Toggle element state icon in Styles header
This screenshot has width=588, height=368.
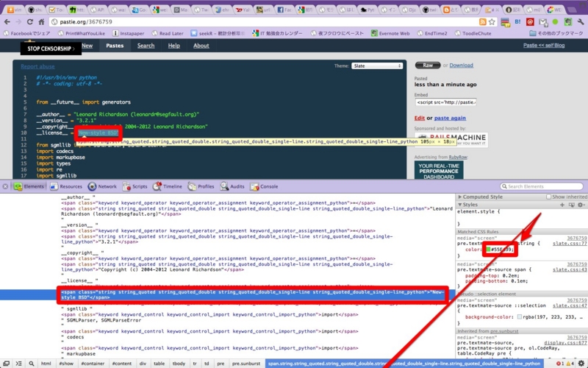tap(572, 205)
